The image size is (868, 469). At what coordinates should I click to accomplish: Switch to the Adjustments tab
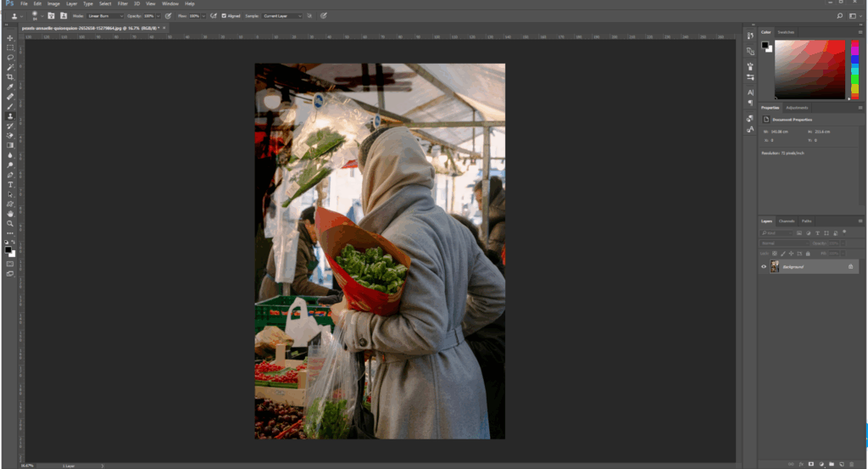797,108
